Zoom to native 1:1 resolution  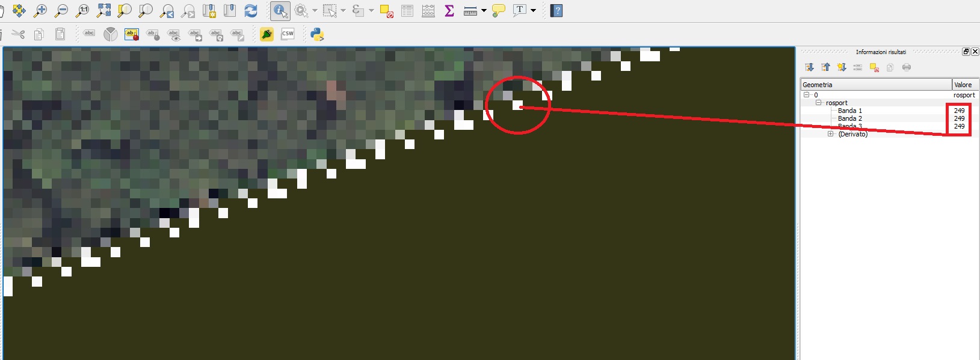pos(82,10)
